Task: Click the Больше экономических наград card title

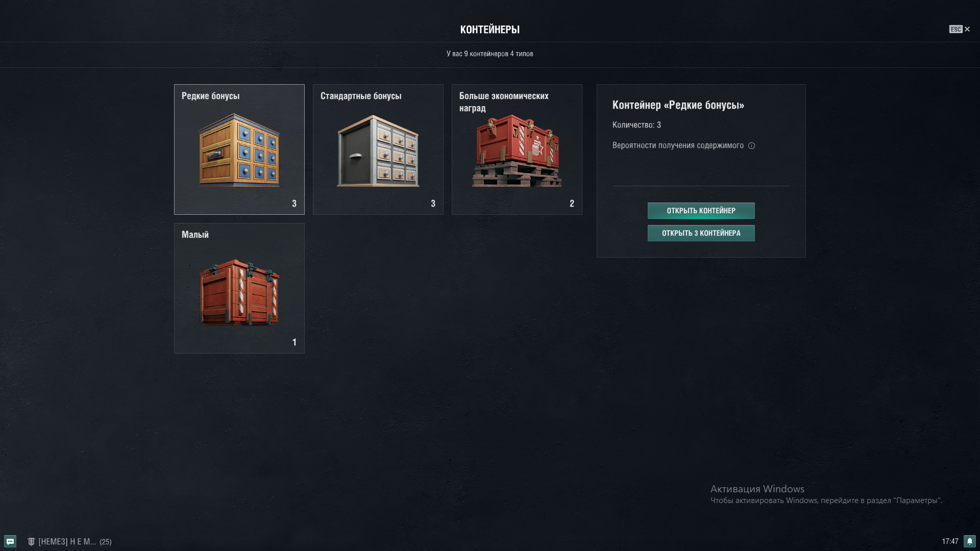Action: click(503, 102)
